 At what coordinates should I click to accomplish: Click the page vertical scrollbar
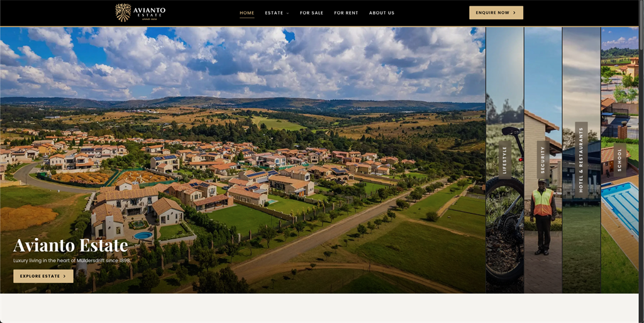click(641, 161)
